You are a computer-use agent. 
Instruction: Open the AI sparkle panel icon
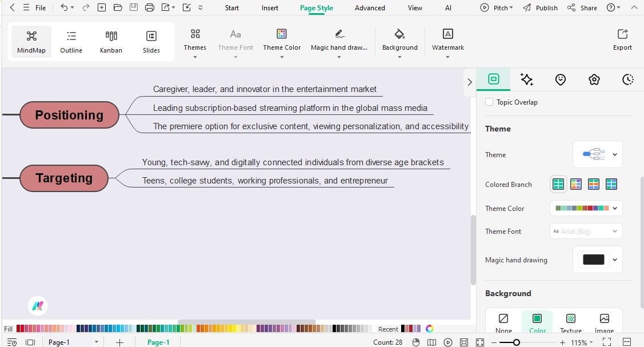(x=526, y=79)
